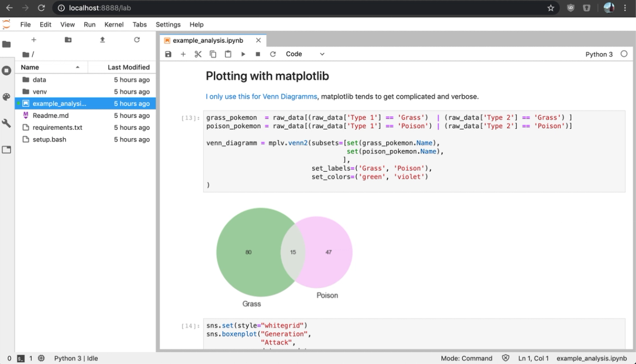Interrupt the kernel with stop icon
Image resolution: width=636 pixels, height=364 pixels.
click(x=258, y=54)
